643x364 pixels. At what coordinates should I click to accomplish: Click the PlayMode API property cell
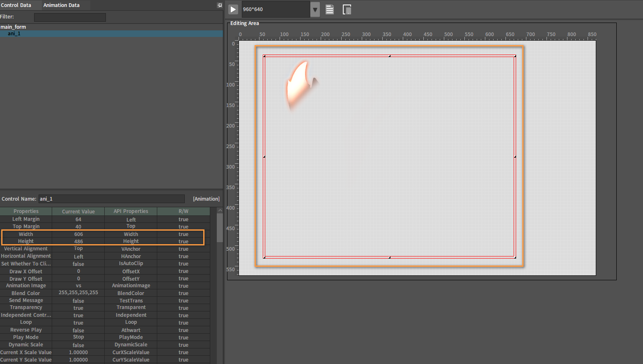[x=131, y=337]
